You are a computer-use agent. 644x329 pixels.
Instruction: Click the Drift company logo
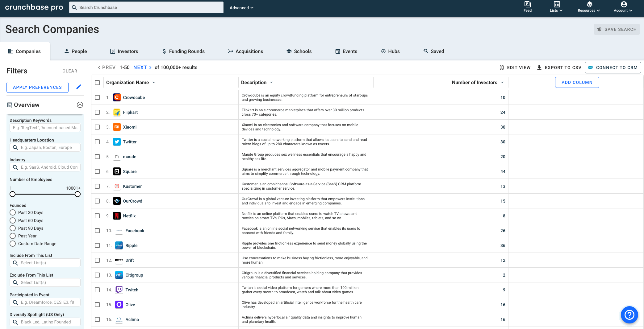coord(119,260)
